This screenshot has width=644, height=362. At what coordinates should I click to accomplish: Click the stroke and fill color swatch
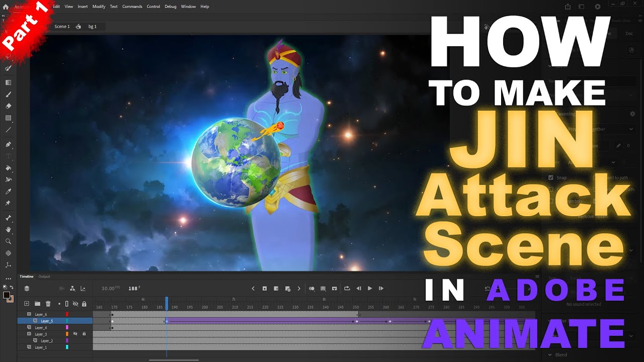[8, 296]
